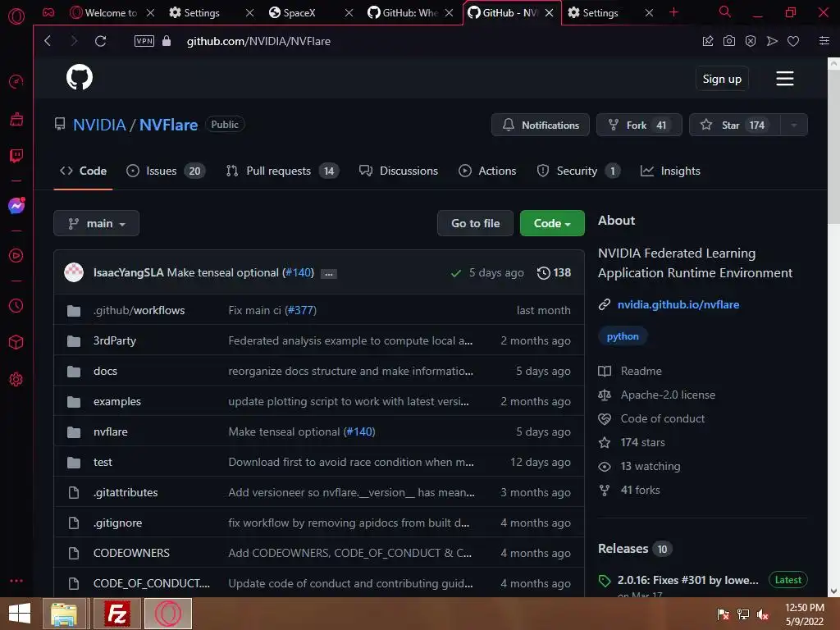840x630 pixels.
Task: Click the snapshot camera icon
Action: pyautogui.click(x=729, y=41)
